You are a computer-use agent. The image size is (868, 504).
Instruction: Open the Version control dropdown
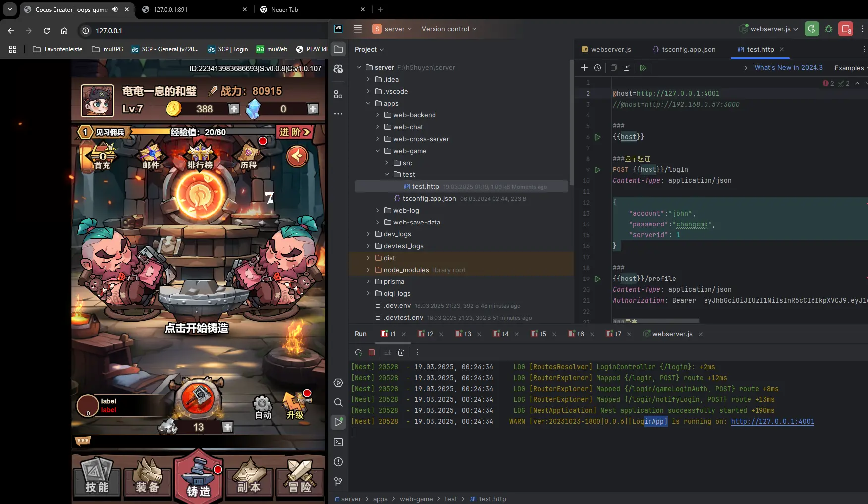pyautogui.click(x=449, y=29)
